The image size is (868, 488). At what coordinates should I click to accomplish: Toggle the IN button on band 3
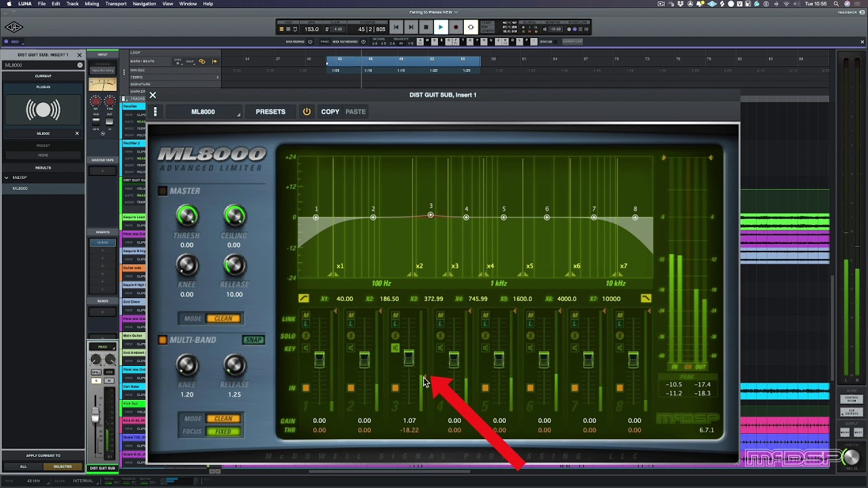pos(395,388)
